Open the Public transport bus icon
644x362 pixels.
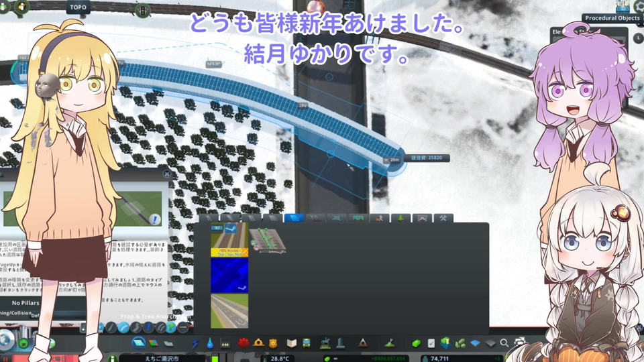tap(307, 343)
